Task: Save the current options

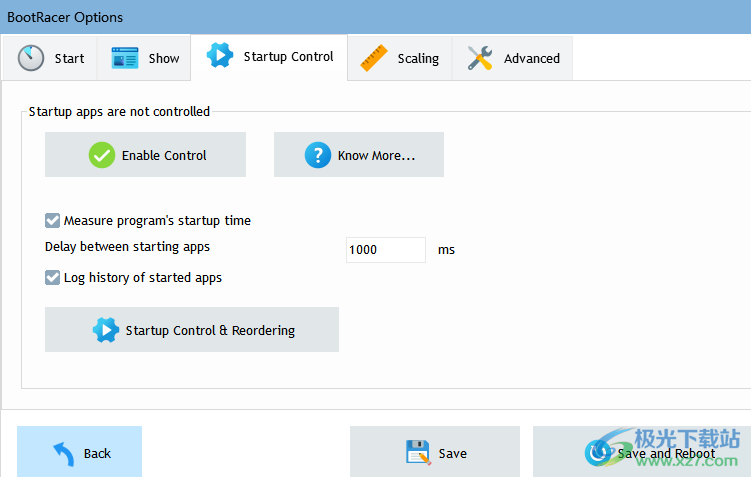Action: click(435, 452)
